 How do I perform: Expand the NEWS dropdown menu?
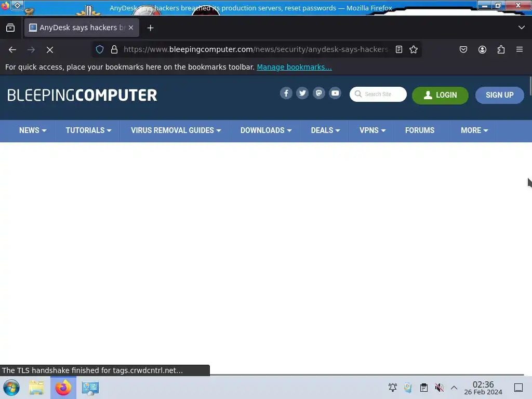[33, 130]
